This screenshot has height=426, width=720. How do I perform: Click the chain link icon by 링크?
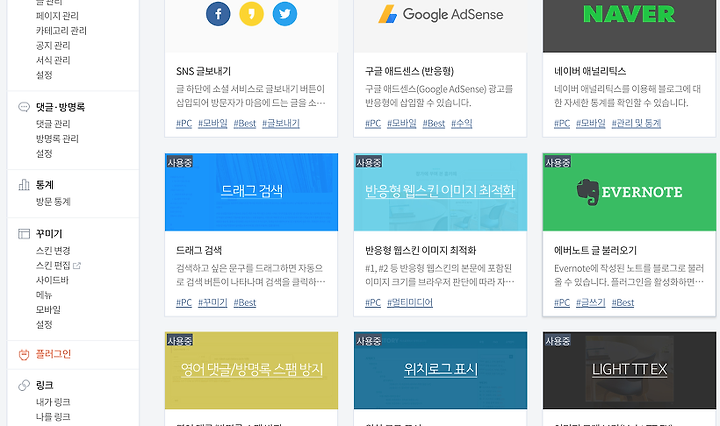(24, 385)
